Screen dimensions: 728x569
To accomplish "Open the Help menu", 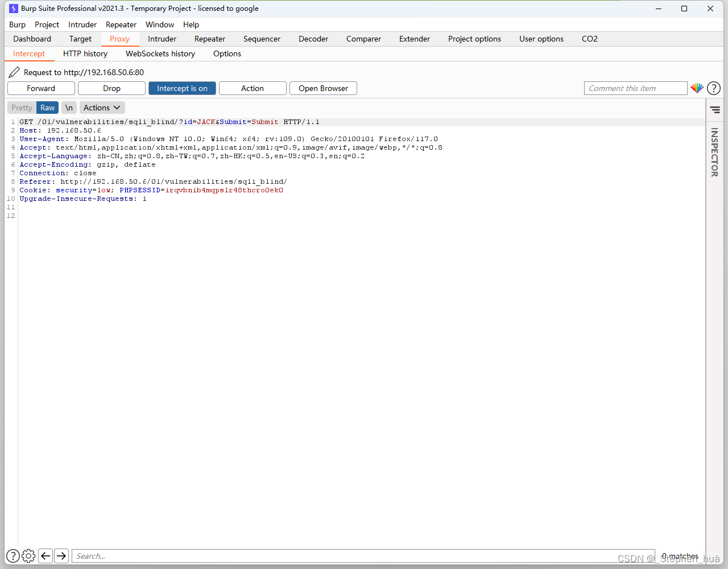I will pos(191,24).
